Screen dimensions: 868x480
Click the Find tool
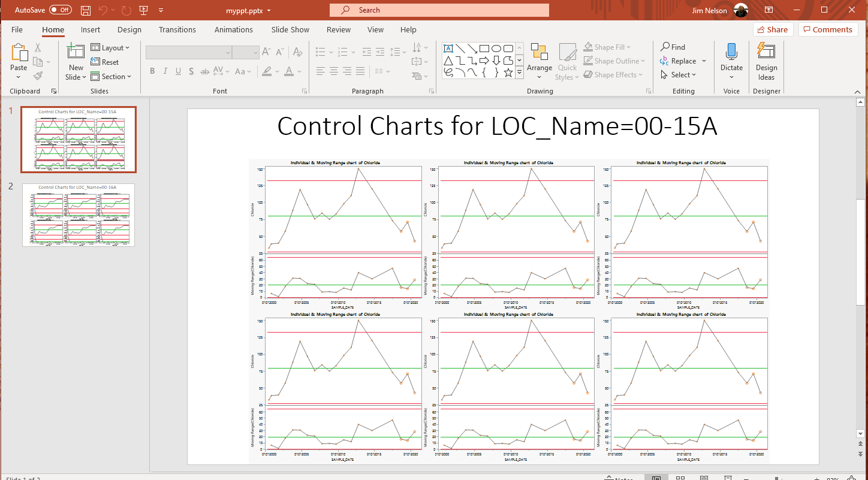(x=673, y=47)
